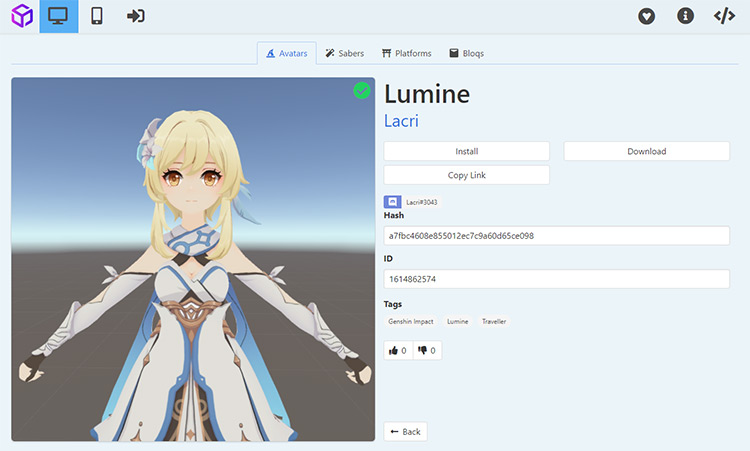Click the purple cube ModelSaber logo
Image resolution: width=750 pixels, height=451 pixels.
point(22,16)
